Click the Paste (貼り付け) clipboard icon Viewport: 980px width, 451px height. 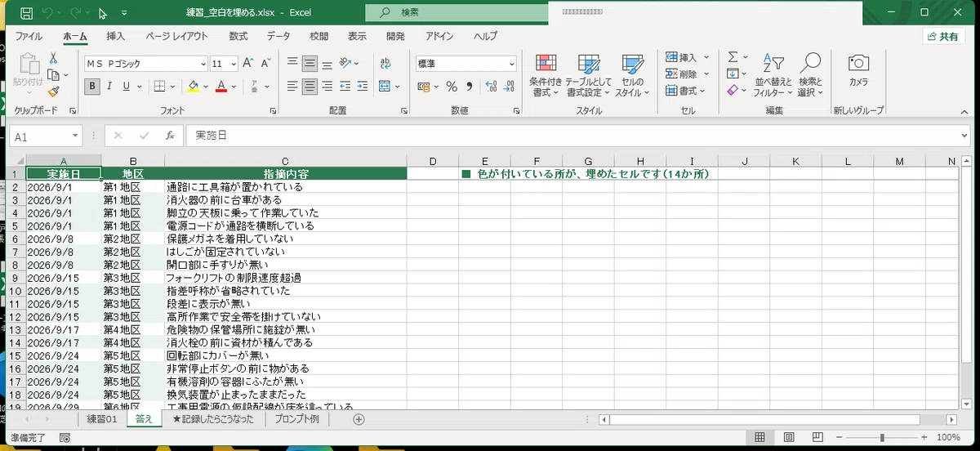tap(28, 65)
